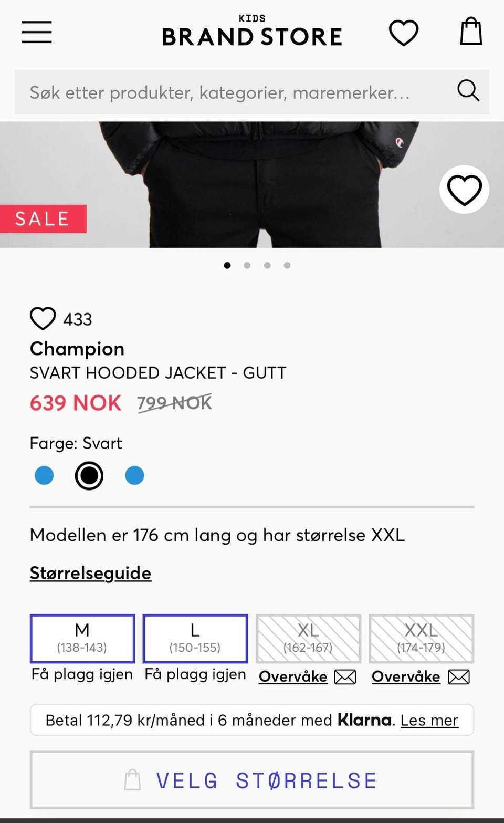The height and width of the screenshot is (823, 504).
Task: Click envelope icon under XXL size
Action: (x=459, y=677)
